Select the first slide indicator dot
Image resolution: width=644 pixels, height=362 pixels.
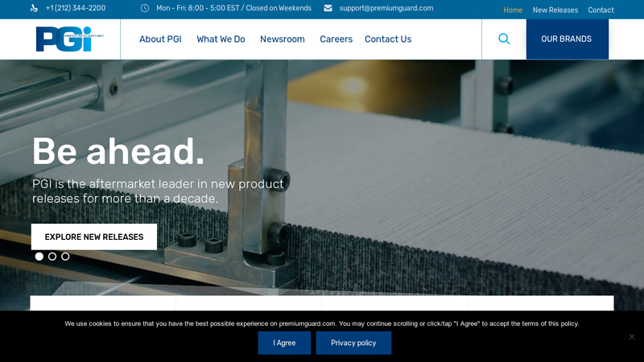(39, 257)
